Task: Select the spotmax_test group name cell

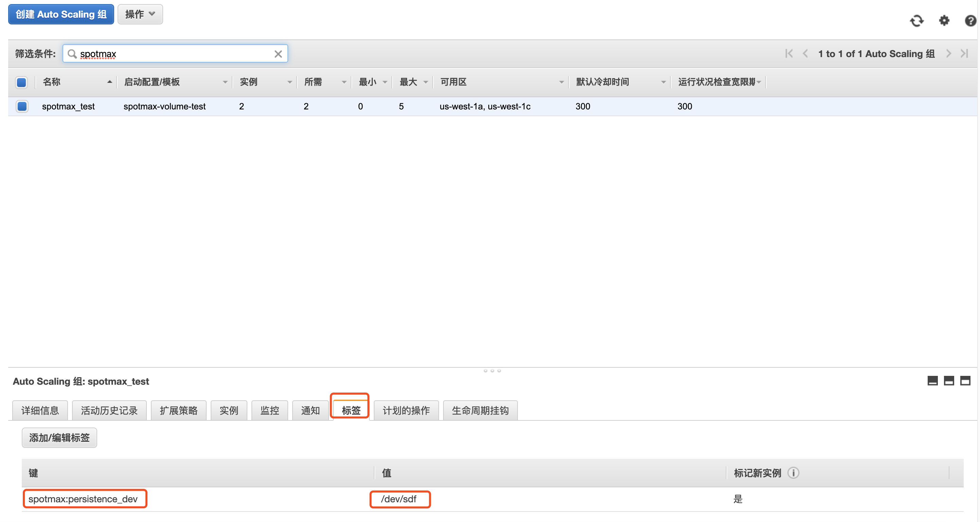Action: 68,106
